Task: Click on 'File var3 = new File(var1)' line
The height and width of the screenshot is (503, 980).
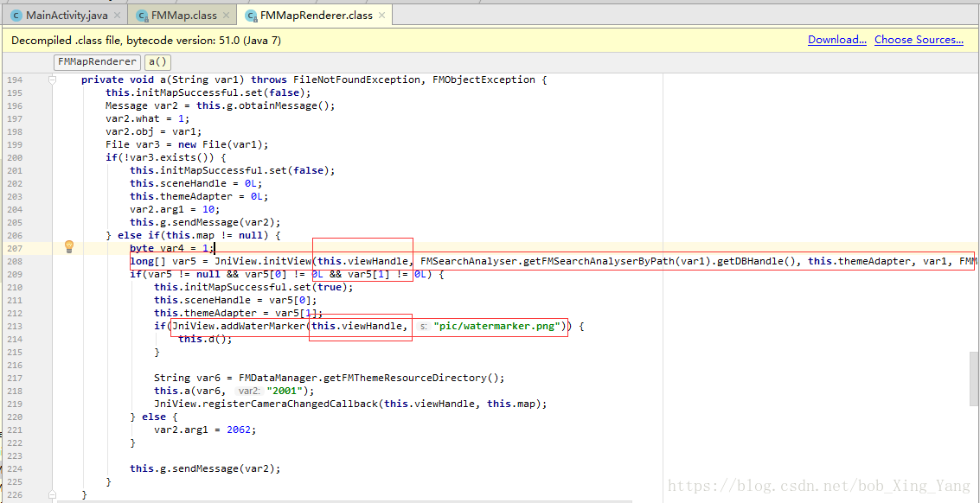Action: (187, 144)
